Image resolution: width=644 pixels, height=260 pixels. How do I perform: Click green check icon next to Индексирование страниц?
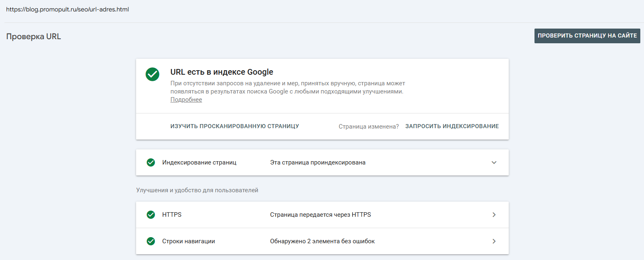pos(151,162)
